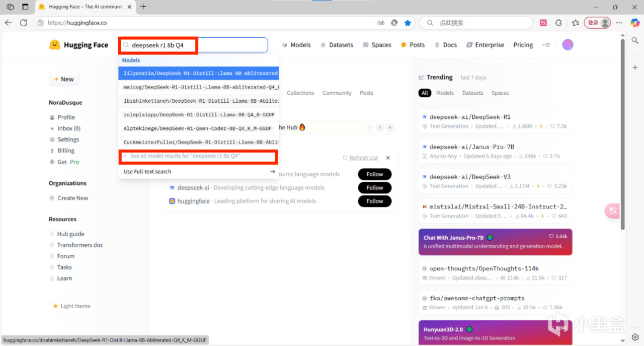The image size is (644, 346).
Task: Open the Enterprise navigation item
Action: pyautogui.click(x=485, y=45)
